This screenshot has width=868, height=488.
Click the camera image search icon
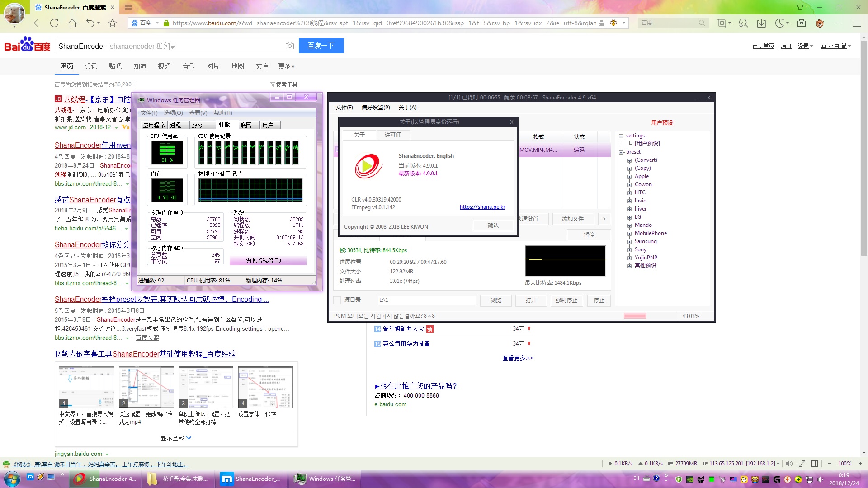(290, 46)
